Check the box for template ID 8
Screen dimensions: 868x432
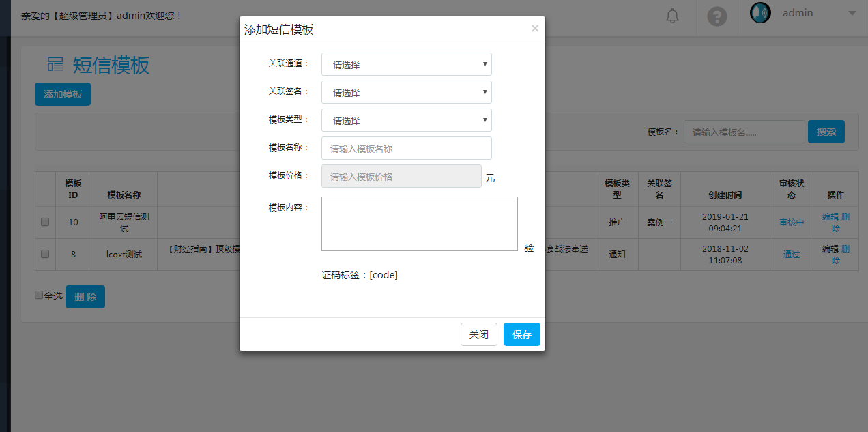click(45, 254)
